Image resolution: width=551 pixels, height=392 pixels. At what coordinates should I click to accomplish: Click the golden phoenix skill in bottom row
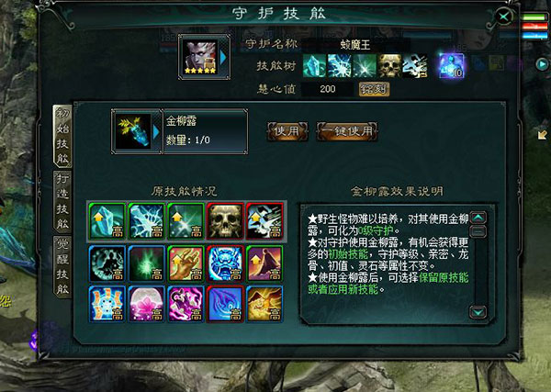click(264, 304)
